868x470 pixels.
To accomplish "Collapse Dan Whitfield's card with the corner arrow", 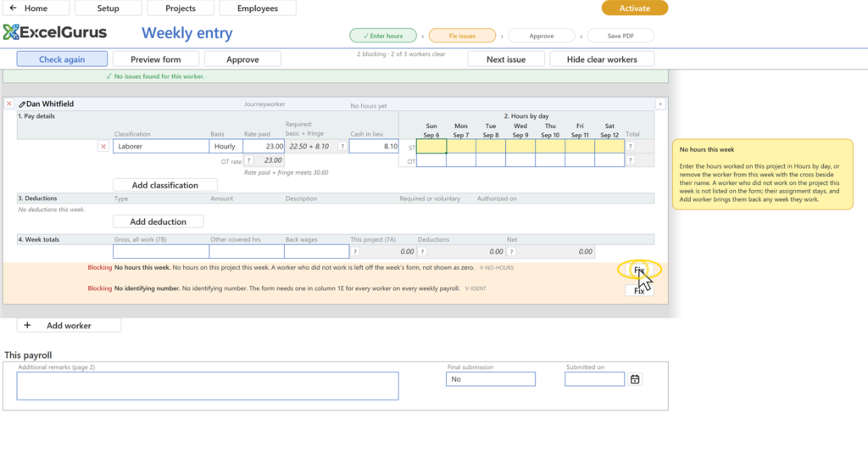I will (x=660, y=104).
